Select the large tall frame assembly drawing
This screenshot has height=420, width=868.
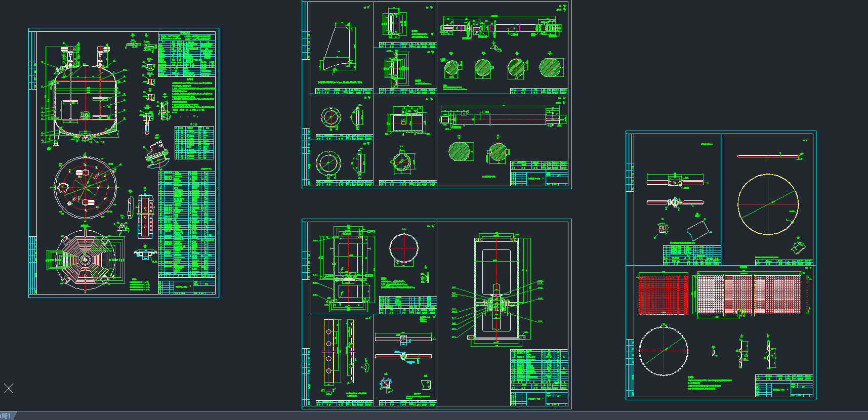pos(496,288)
